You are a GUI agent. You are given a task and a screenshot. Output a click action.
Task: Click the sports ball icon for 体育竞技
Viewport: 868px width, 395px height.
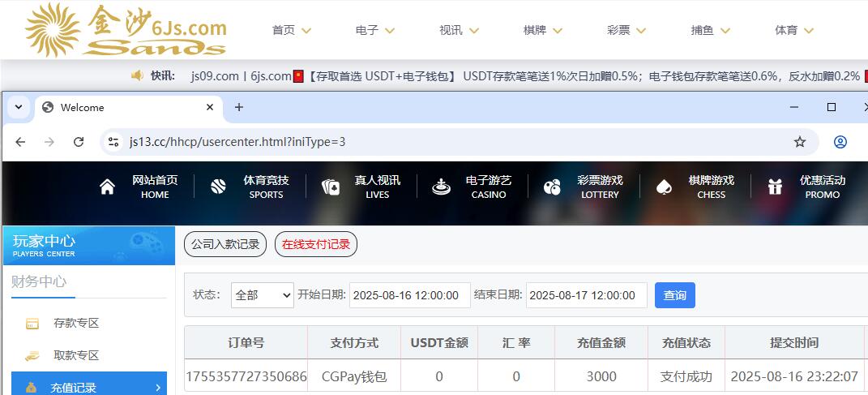[x=218, y=187]
